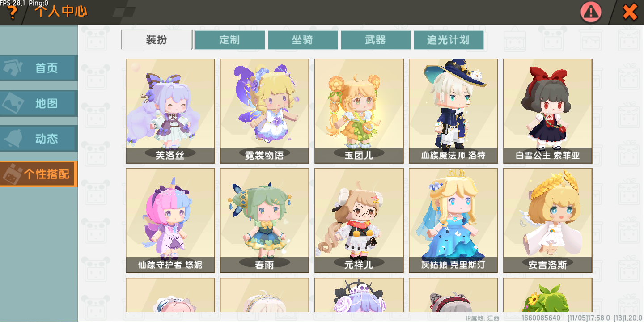
Task: Select the 芙洛丝 skin card
Action: tap(170, 111)
